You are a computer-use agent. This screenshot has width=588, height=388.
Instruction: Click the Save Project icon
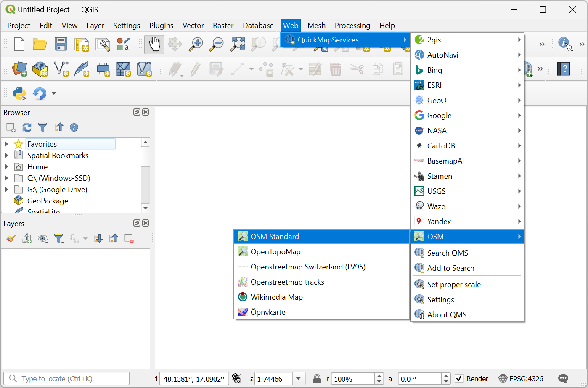pos(61,44)
